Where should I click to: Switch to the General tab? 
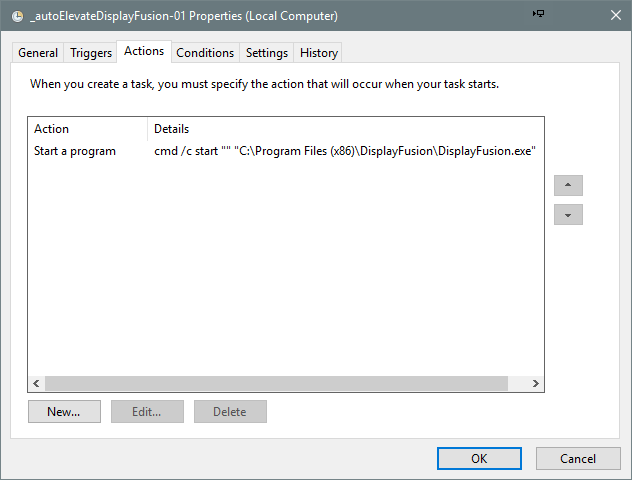38,53
